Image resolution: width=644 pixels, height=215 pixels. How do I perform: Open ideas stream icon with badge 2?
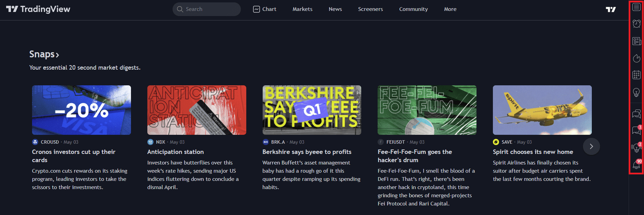(636, 147)
